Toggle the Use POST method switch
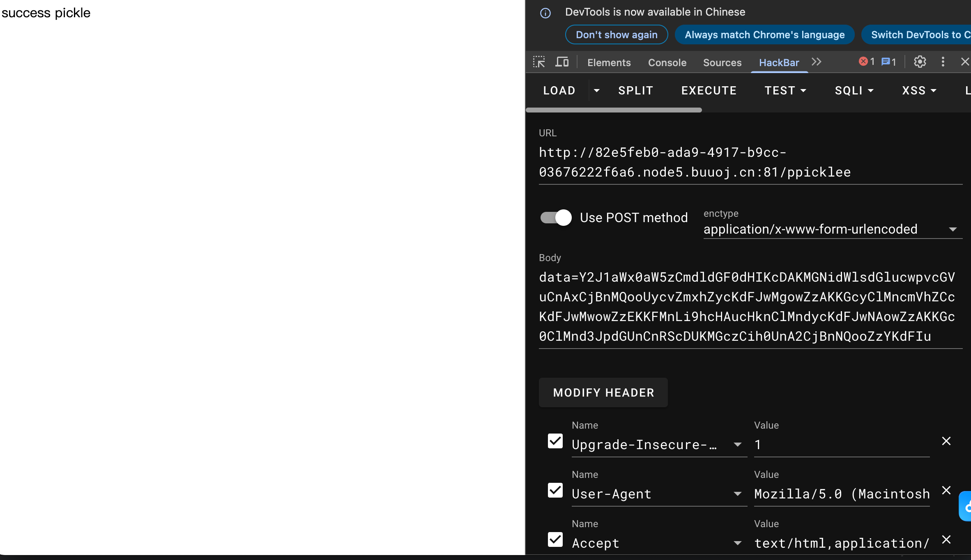This screenshot has width=971, height=560. [556, 218]
